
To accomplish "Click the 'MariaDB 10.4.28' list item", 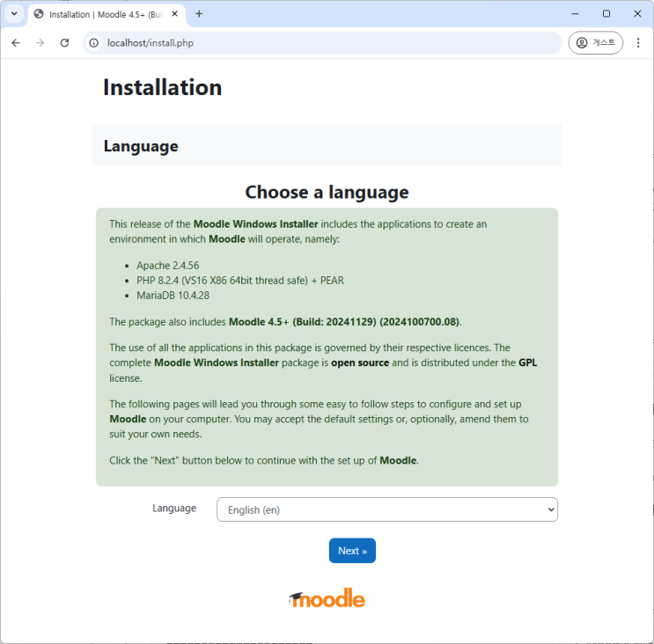I will click(173, 296).
